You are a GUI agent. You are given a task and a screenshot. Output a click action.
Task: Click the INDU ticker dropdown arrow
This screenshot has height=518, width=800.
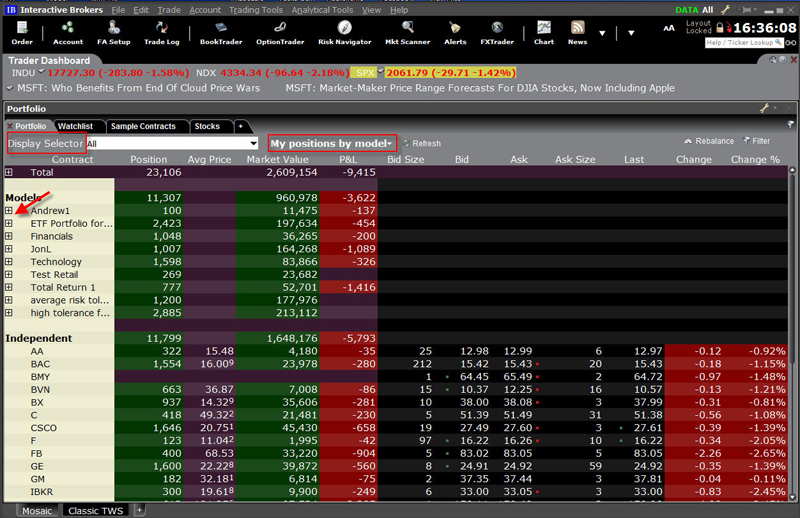pyautogui.click(x=41, y=71)
